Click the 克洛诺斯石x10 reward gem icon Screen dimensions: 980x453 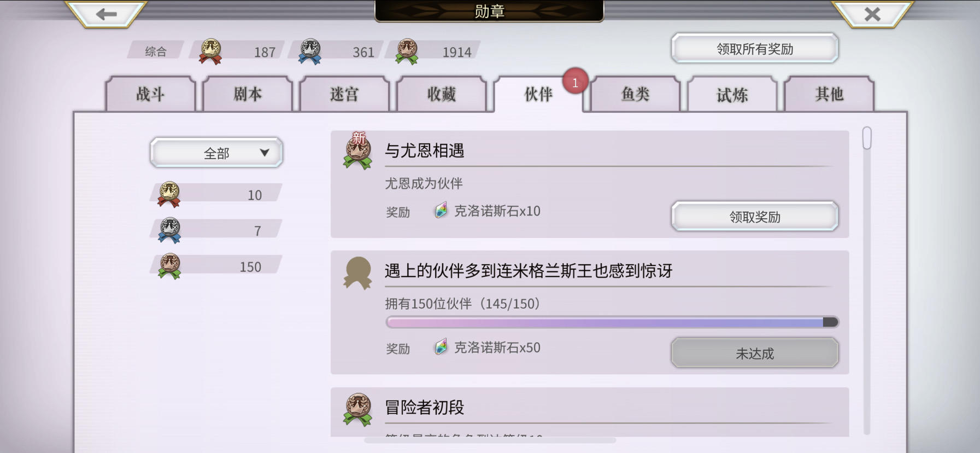point(441,211)
